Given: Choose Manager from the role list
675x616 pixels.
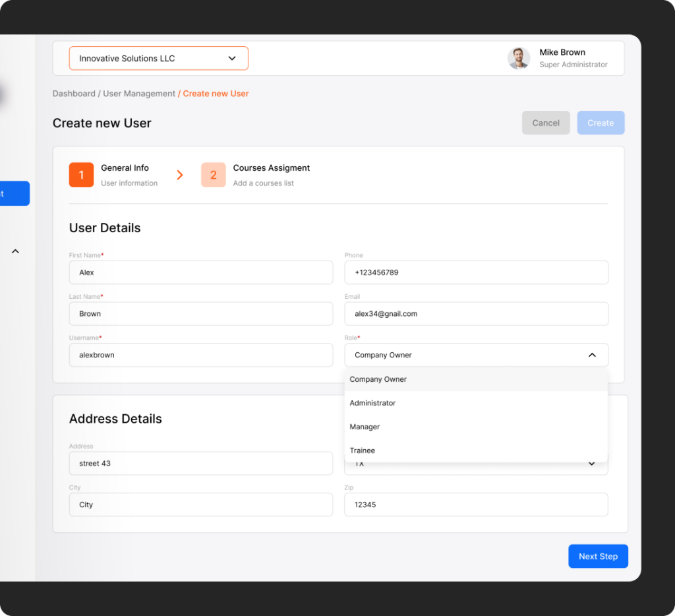Looking at the screenshot, I should 476,427.
